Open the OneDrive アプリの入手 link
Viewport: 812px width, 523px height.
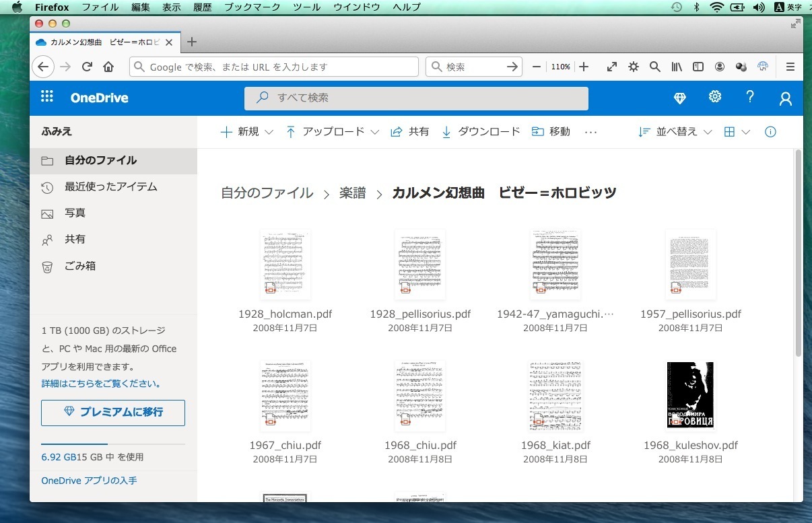89,481
